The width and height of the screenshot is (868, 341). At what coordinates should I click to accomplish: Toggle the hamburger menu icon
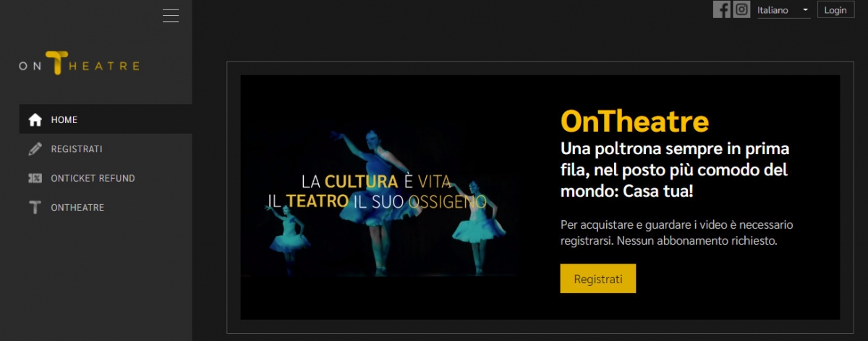point(171,15)
